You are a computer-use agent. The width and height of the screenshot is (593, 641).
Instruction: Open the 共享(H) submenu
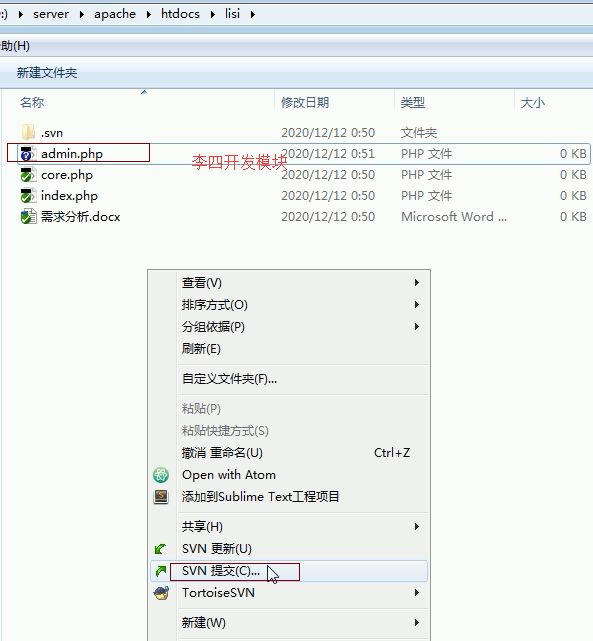pos(289,527)
